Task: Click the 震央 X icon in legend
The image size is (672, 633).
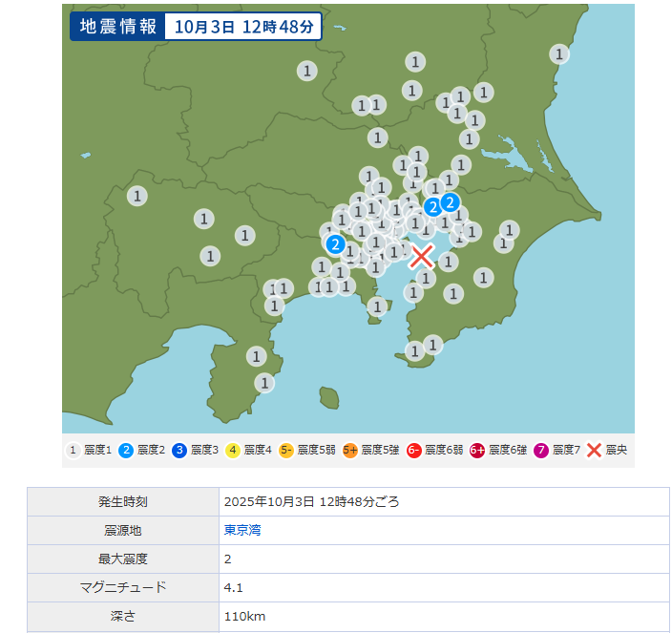Action: coord(594,450)
